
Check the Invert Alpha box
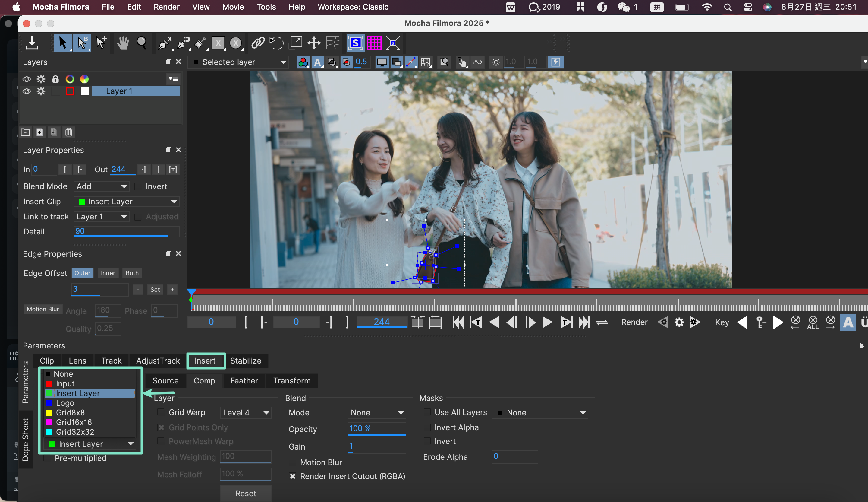[x=427, y=427]
